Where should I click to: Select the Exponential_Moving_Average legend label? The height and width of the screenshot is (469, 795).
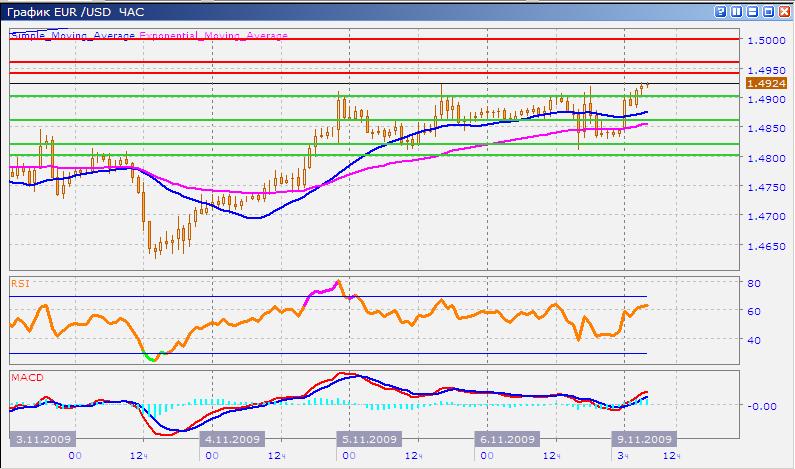[x=214, y=35]
